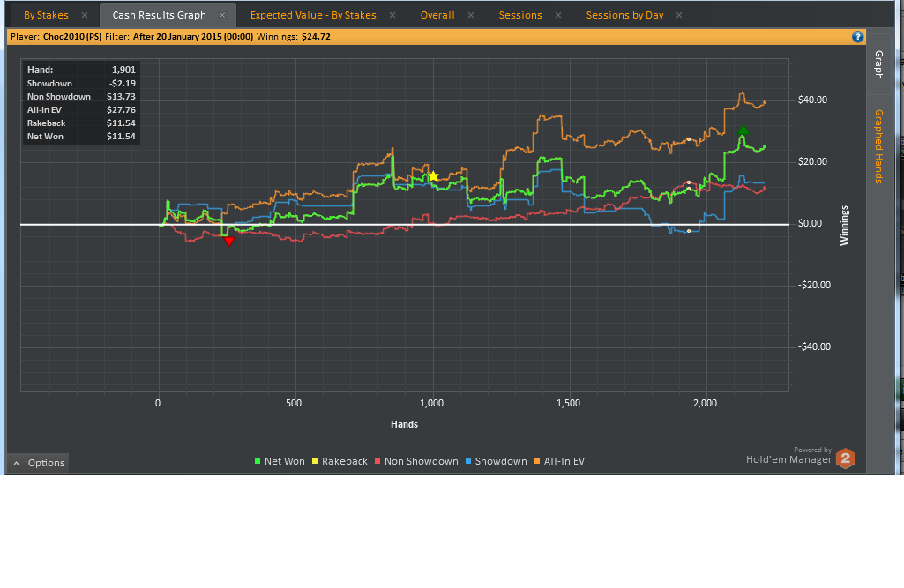Click the $40.00 axis label
Image resolution: width=904 pixels, height=588 pixels.
812,100
